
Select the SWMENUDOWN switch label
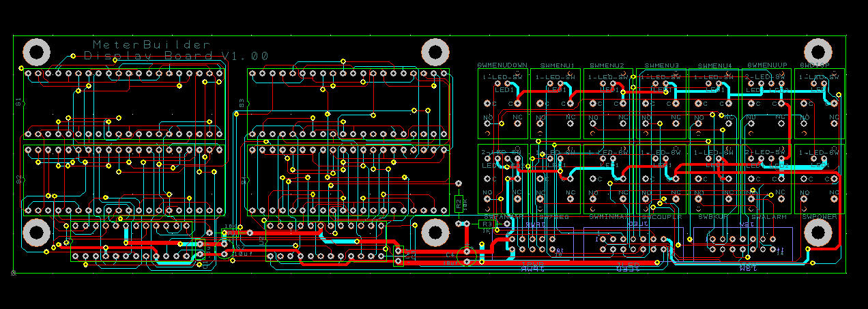click(502, 65)
